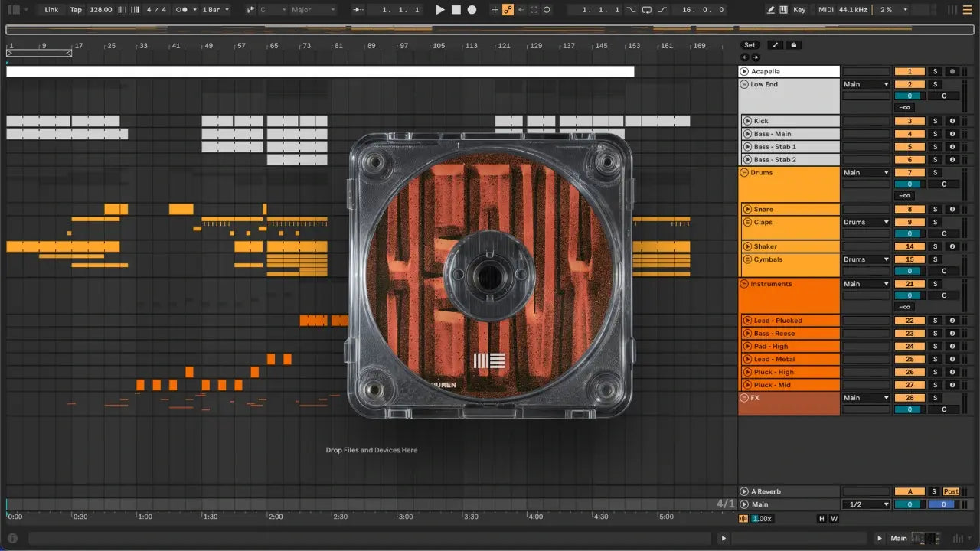Mute the Snare track via its activator

pyautogui.click(x=910, y=209)
